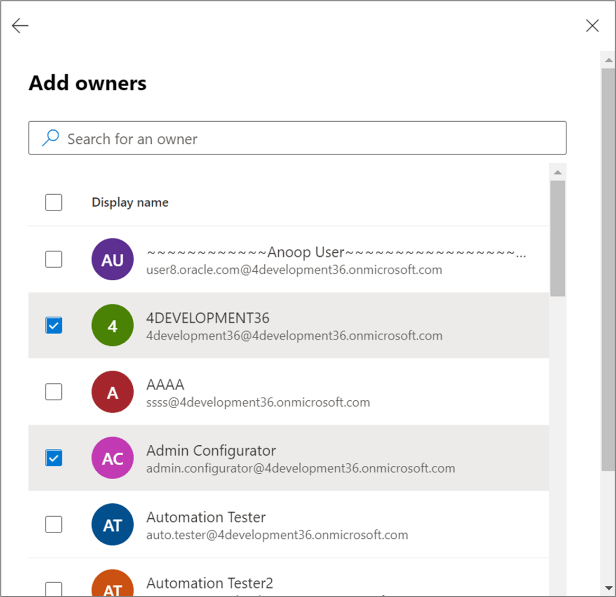Uncheck the 4DEVELOPMENT36 checkbox
Viewport: 616px width, 597px height.
tap(53, 325)
